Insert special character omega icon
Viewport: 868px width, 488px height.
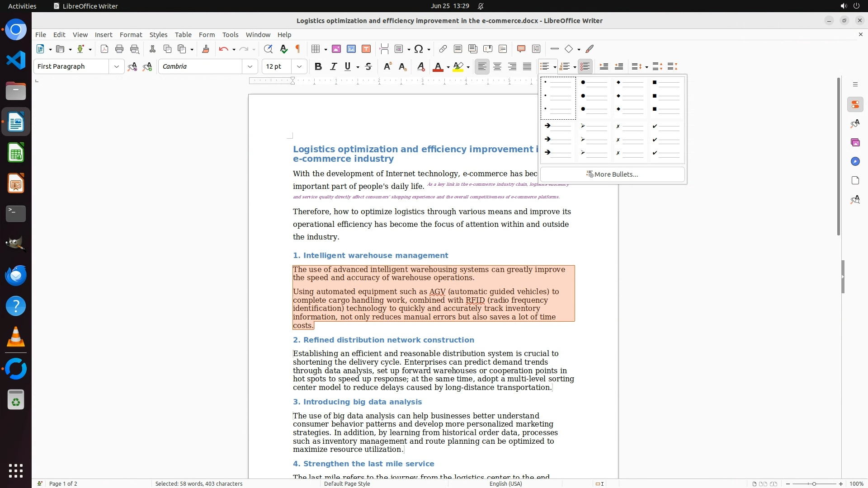tap(419, 49)
